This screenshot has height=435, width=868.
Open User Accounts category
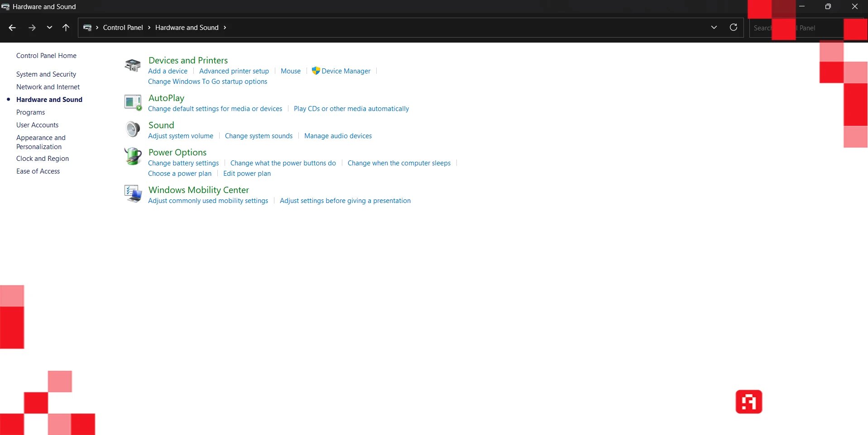pyautogui.click(x=37, y=125)
